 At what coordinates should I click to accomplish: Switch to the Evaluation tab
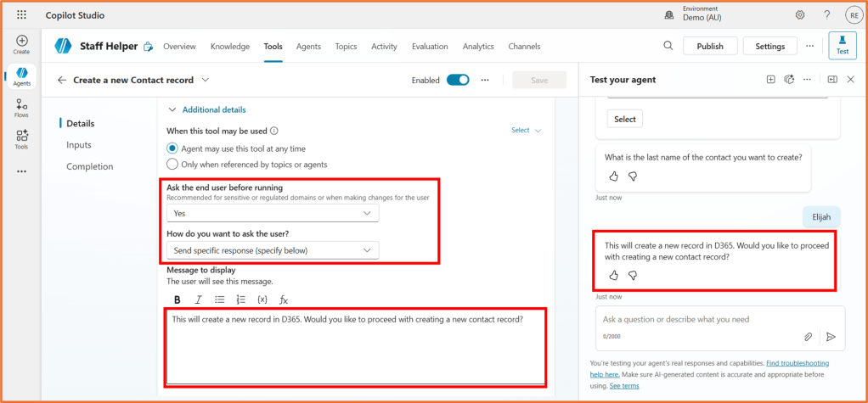(x=430, y=47)
